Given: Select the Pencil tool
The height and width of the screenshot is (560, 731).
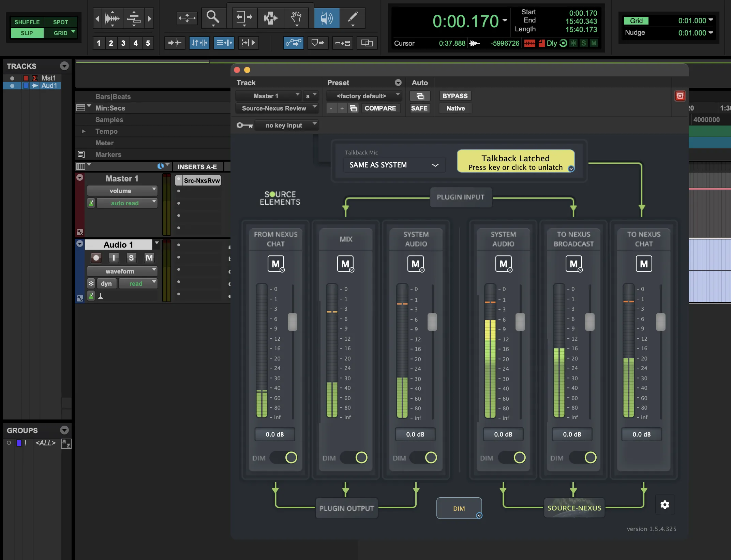Looking at the screenshot, I should click(x=353, y=17).
